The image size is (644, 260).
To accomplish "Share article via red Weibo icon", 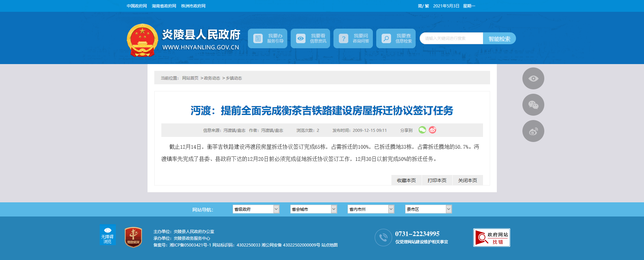I will click(x=432, y=130).
